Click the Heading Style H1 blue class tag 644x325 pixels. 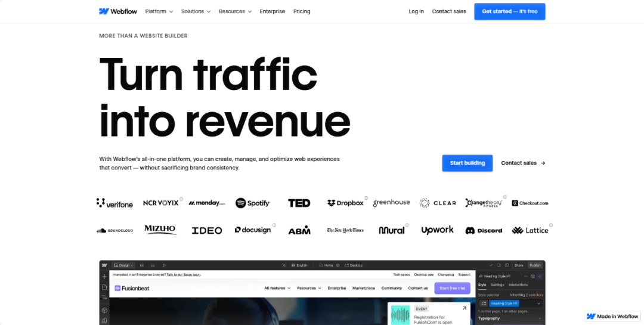[504, 304]
